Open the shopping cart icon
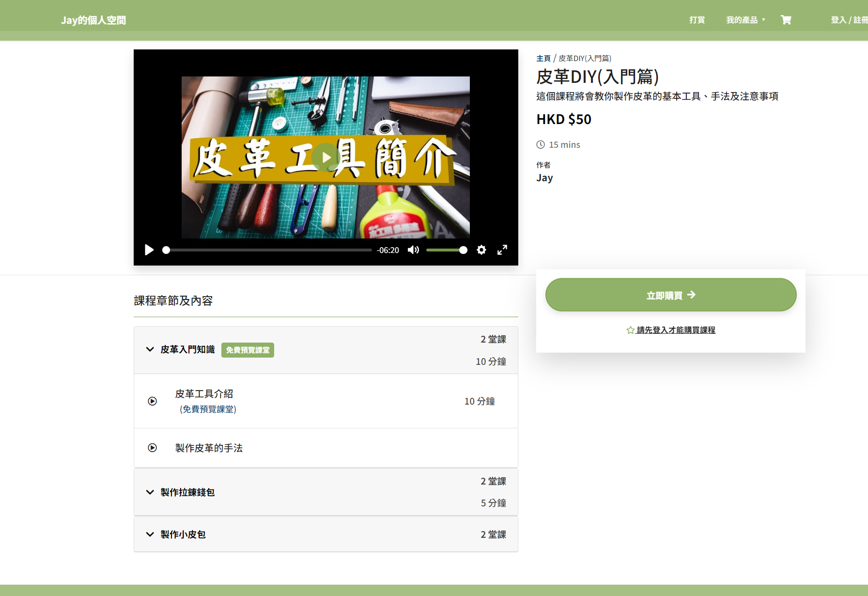Image resolution: width=868 pixels, height=596 pixels. (786, 20)
